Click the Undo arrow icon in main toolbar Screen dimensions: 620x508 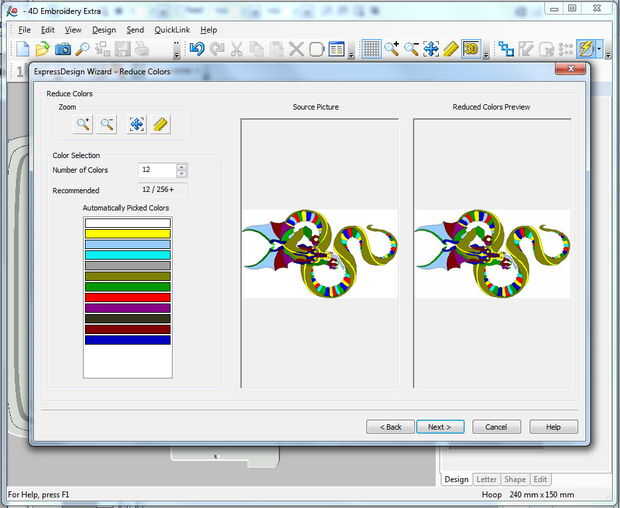tap(197, 49)
